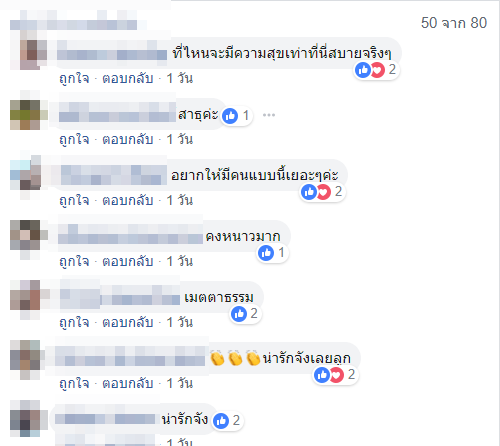Viewport: 500px width, 446px height.
Task: Click the like count under คงหนาวมาก
Action: click(x=273, y=253)
